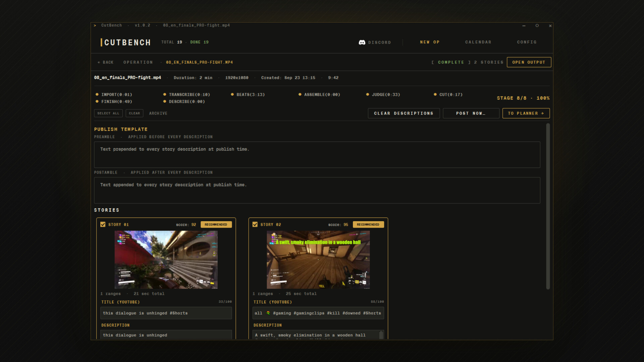Image resolution: width=644 pixels, height=362 pixels.
Task: Click the ARCHIVE action
Action: coord(158,113)
